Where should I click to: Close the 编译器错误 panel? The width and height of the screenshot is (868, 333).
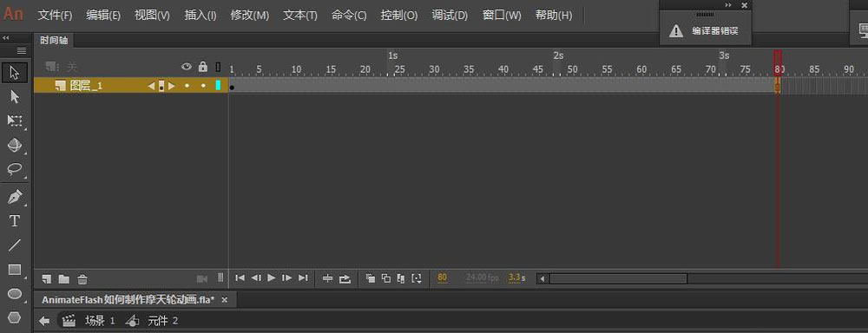click(x=744, y=5)
